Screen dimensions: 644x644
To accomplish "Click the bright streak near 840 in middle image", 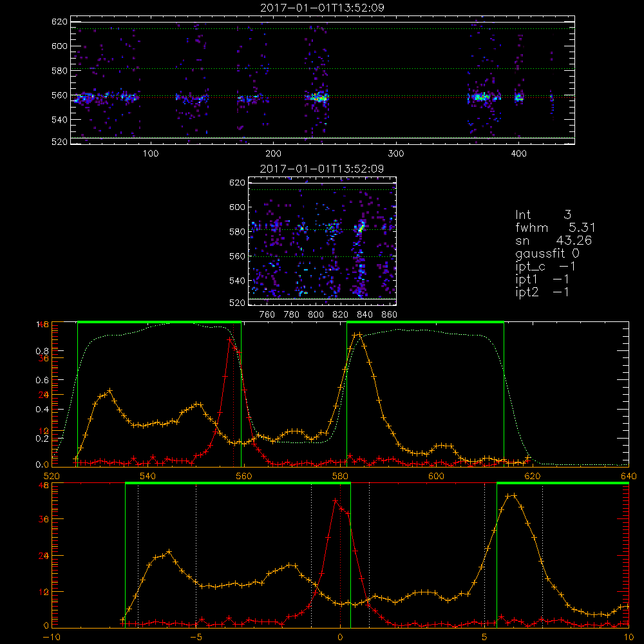I will tap(361, 226).
